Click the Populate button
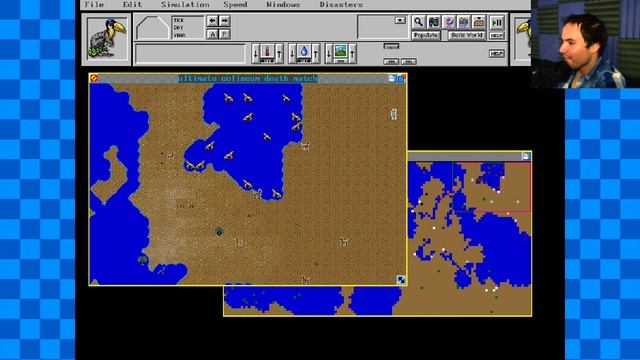Viewport: 640px width, 360px height. [x=425, y=36]
